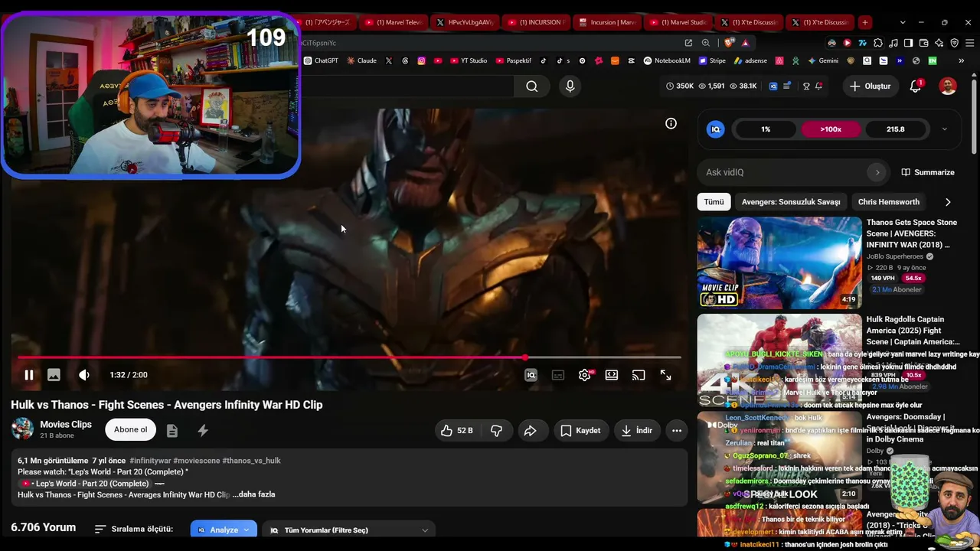Open a new browser tab
Viewport: 980px width, 551px height.
point(865,22)
